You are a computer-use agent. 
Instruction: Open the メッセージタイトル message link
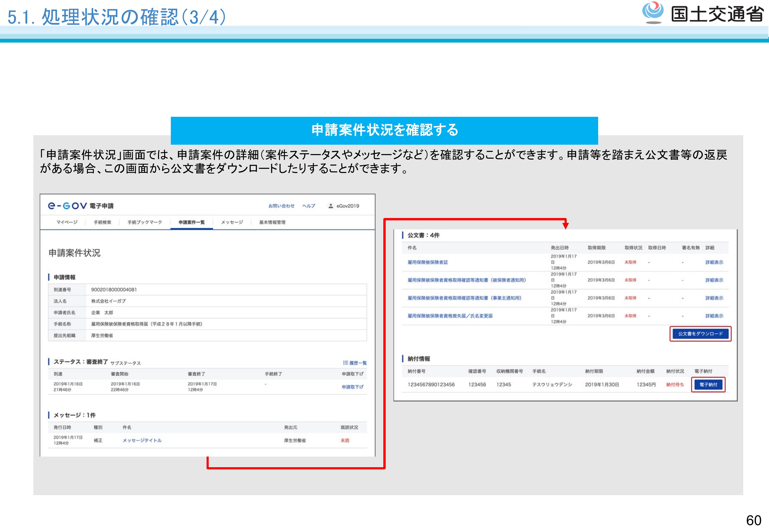(142, 440)
